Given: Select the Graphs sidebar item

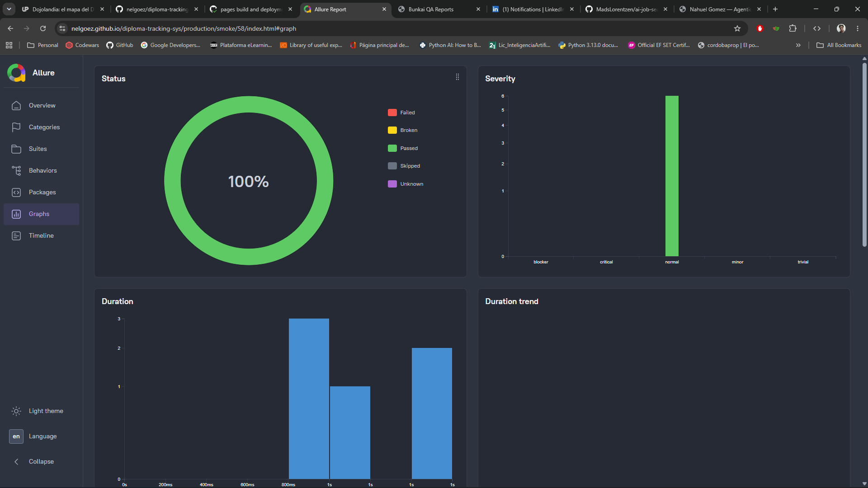Looking at the screenshot, I should pos(41,214).
